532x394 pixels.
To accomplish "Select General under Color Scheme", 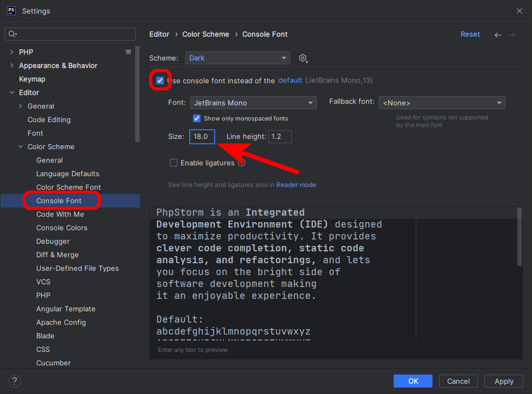I will [50, 160].
